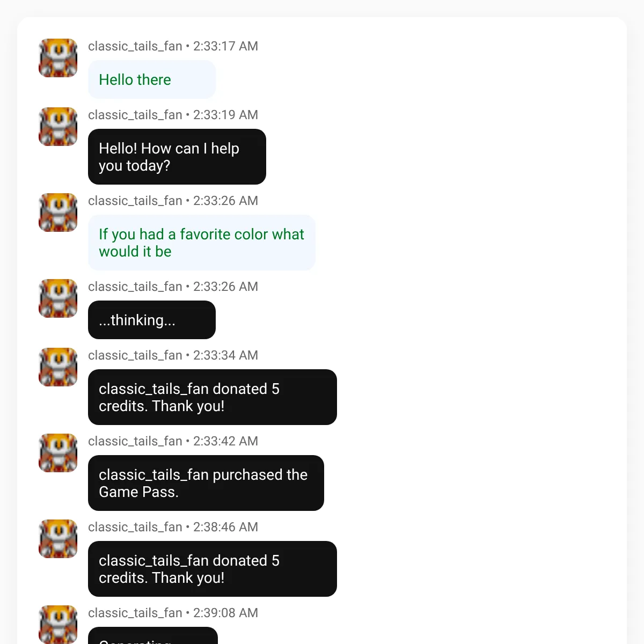Select the 'Hello! How can I help you today?' bubble
644x644 pixels.
(177, 157)
